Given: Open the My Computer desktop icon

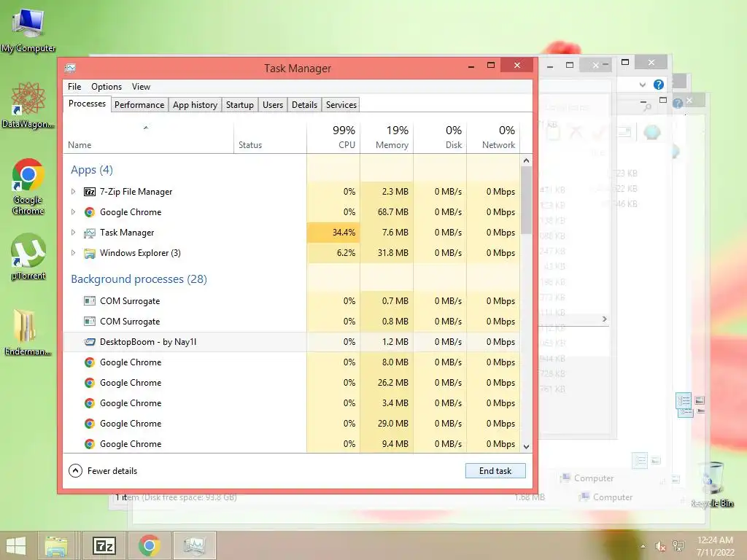Looking at the screenshot, I should [28, 29].
